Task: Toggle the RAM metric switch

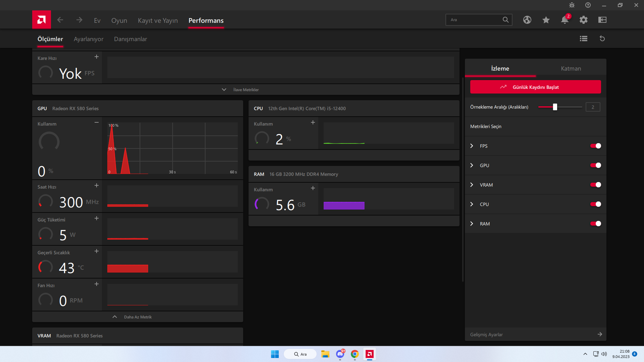Action: (596, 224)
